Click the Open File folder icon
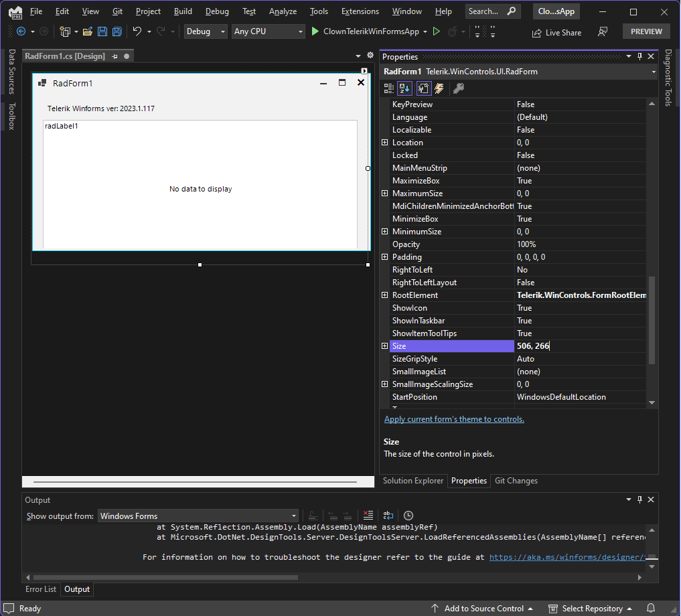This screenshot has height=616, width=681. 88,31
